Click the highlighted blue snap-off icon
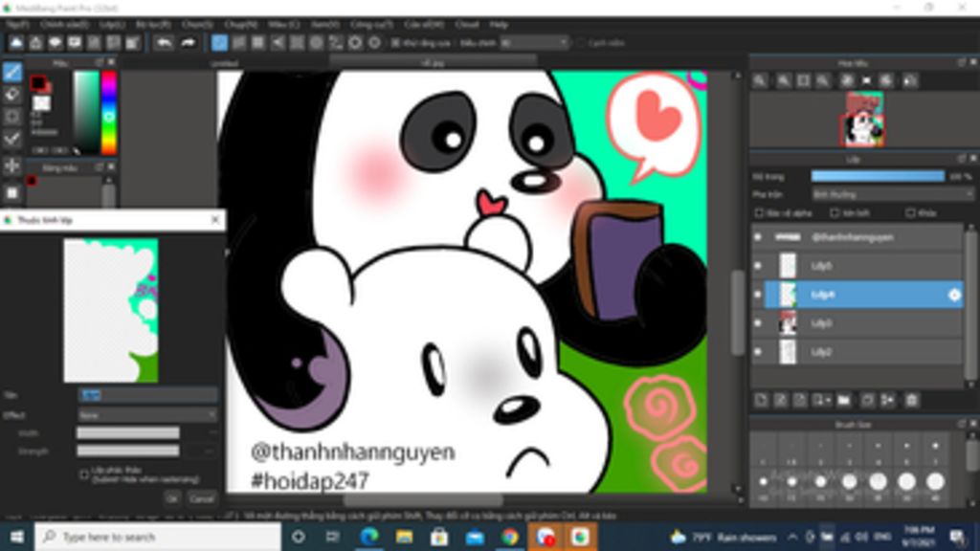The height and width of the screenshot is (551, 980). click(x=219, y=42)
